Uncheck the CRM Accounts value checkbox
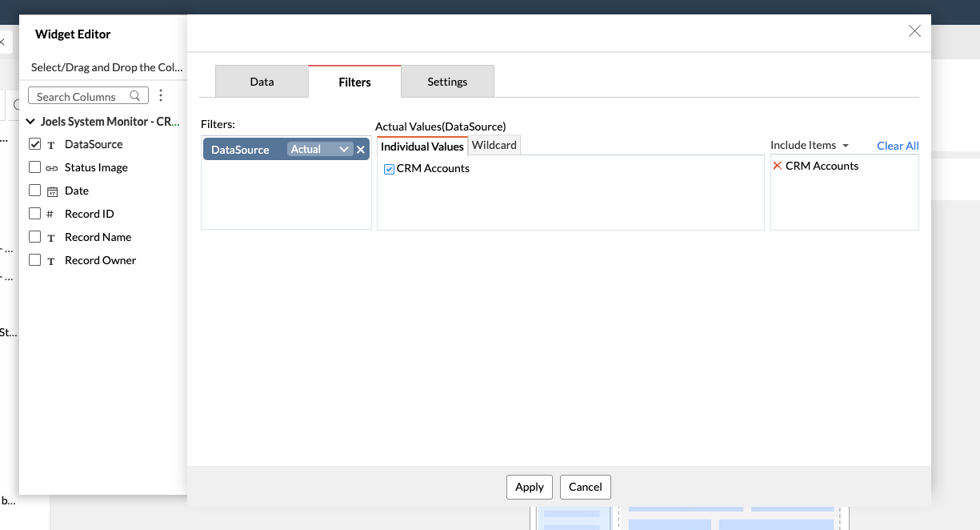Viewport: 980px width, 530px height. [389, 169]
